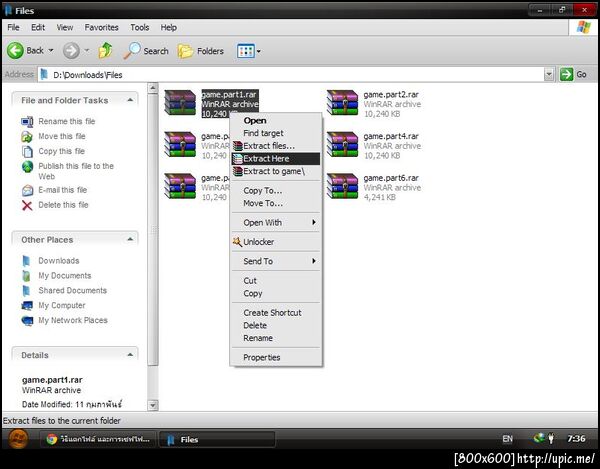Click the Start orb on the taskbar

click(x=18, y=439)
